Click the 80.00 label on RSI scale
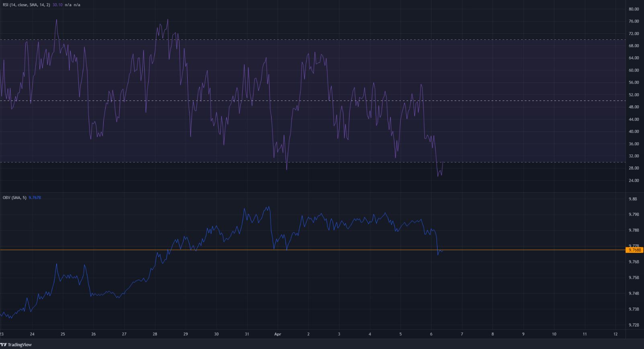The width and height of the screenshot is (644, 349). click(634, 9)
